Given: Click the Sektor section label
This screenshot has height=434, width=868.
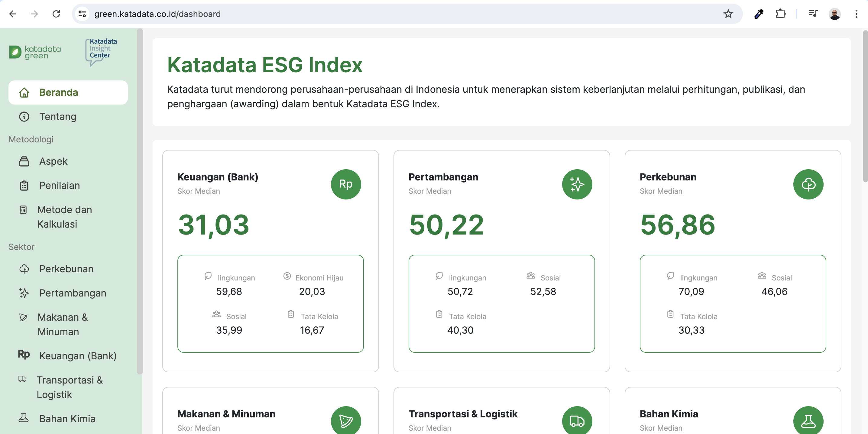Looking at the screenshot, I should coord(21,247).
